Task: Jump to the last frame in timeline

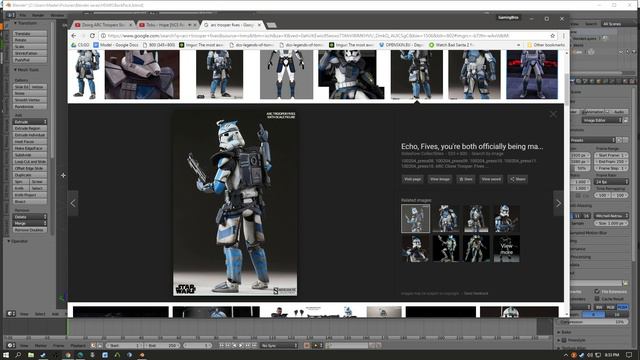Action: (x=254, y=345)
